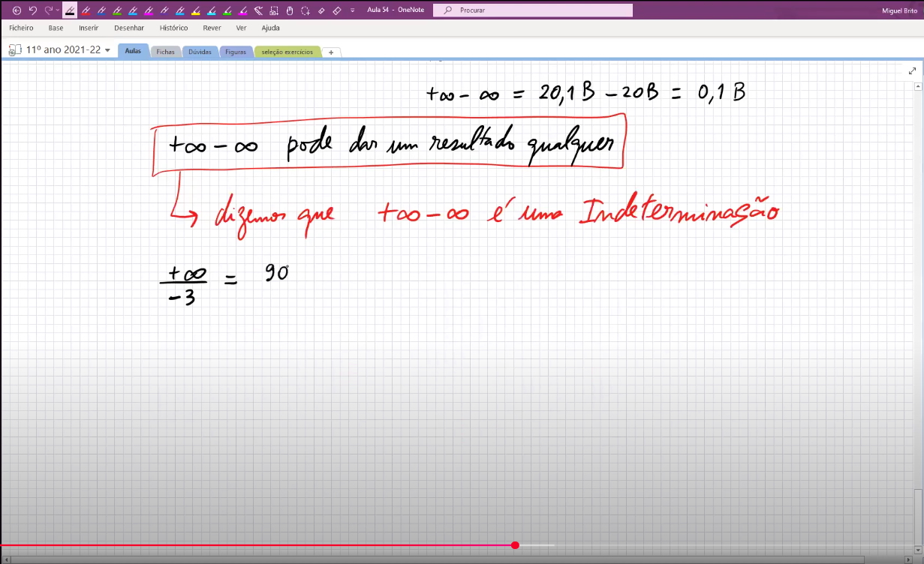Select the red pen in the toolbar
924x564 pixels.
coord(86,10)
